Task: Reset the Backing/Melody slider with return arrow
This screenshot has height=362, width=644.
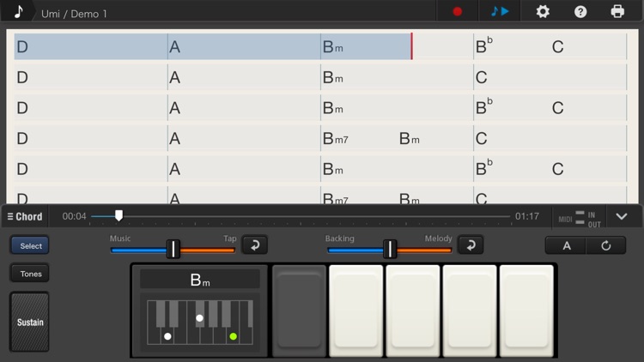Action: (x=471, y=245)
